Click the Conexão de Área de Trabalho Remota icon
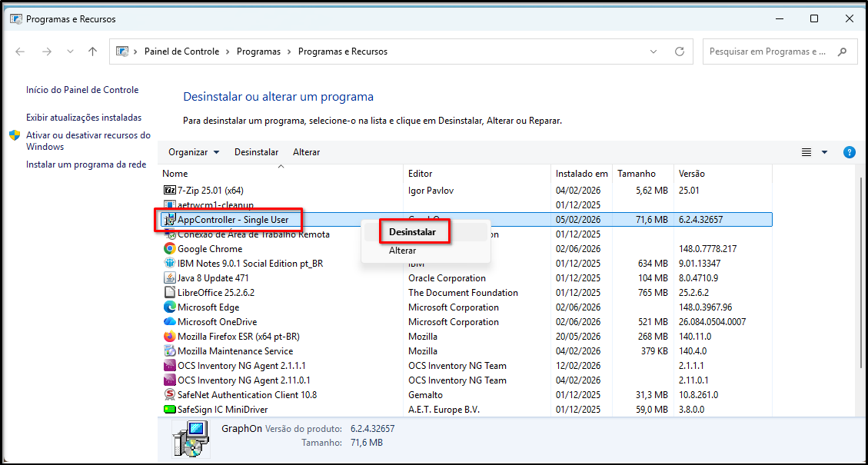868x465 pixels. click(x=170, y=234)
